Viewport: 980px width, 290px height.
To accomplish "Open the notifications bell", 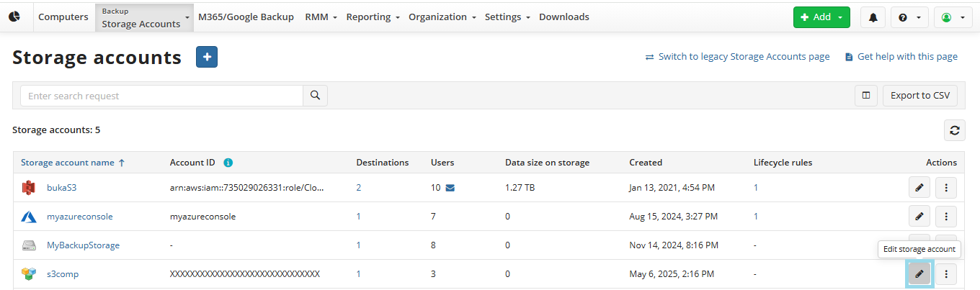I will tap(873, 17).
